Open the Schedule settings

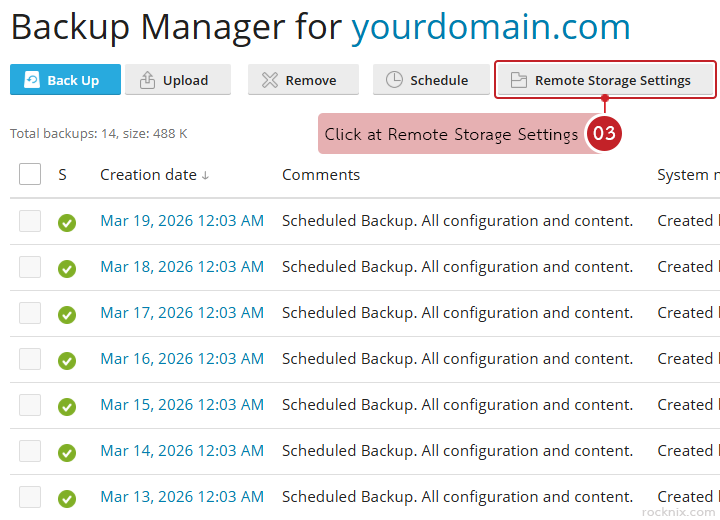(428, 80)
